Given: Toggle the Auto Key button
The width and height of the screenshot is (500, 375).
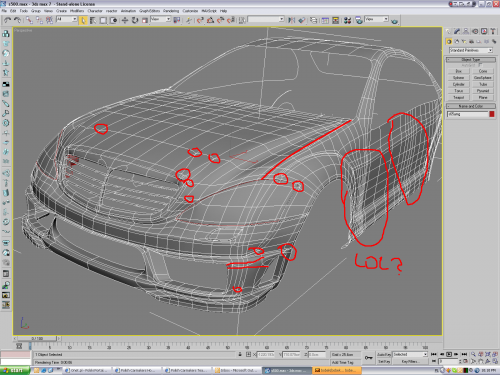Looking at the screenshot, I should 384,354.
